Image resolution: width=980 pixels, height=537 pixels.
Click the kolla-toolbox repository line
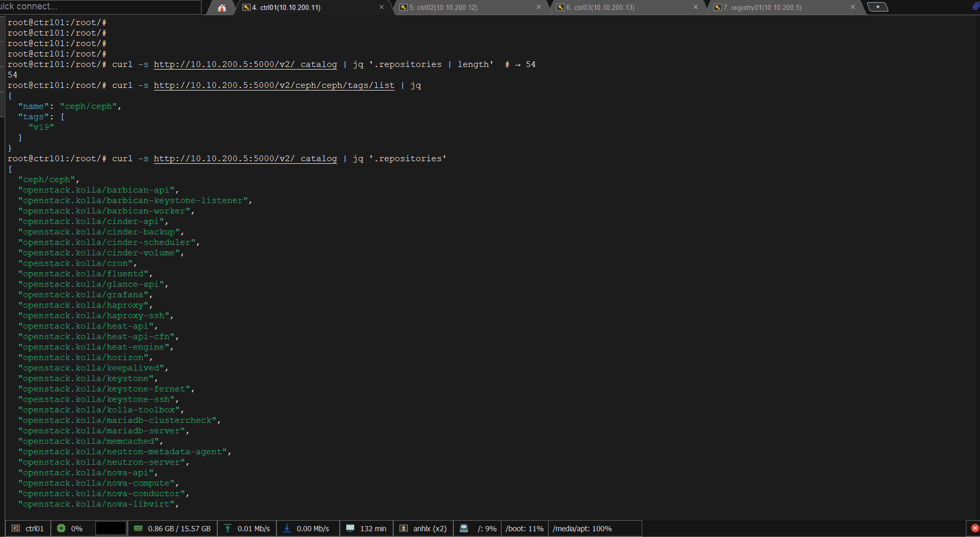(101, 410)
